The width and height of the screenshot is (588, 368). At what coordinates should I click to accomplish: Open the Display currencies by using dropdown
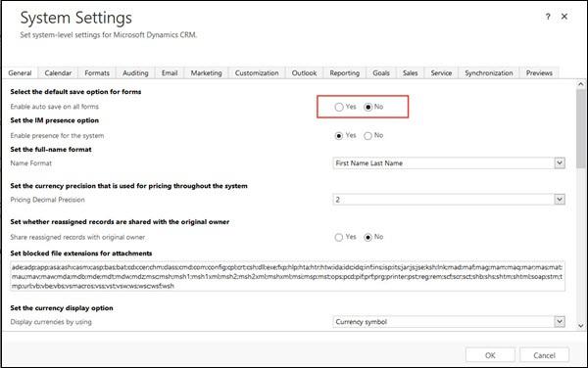pos(449,322)
